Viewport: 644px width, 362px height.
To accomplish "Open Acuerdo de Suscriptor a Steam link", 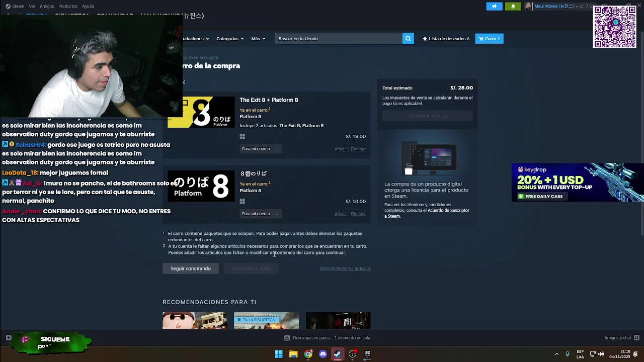I will (x=427, y=213).
